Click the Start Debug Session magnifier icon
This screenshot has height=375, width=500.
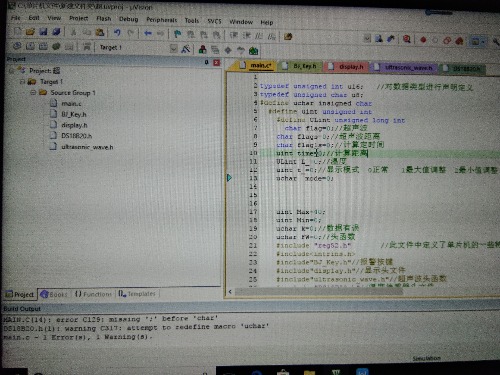[406, 39]
